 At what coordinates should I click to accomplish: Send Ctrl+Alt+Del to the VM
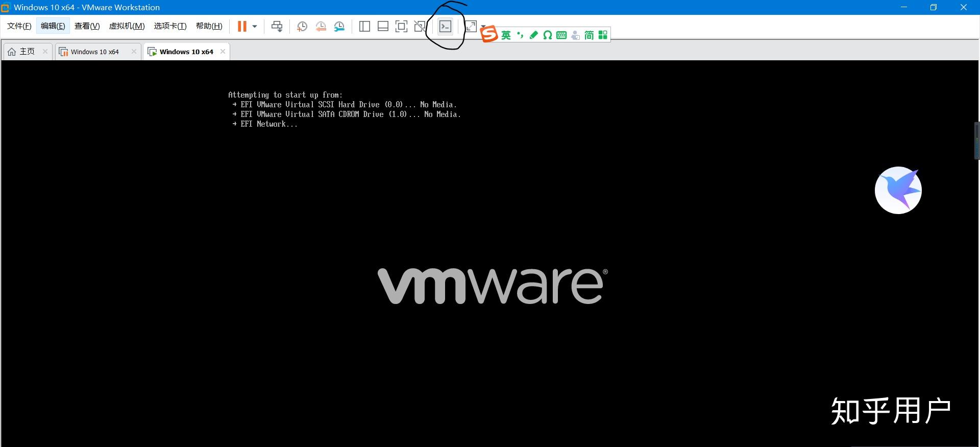(x=277, y=27)
